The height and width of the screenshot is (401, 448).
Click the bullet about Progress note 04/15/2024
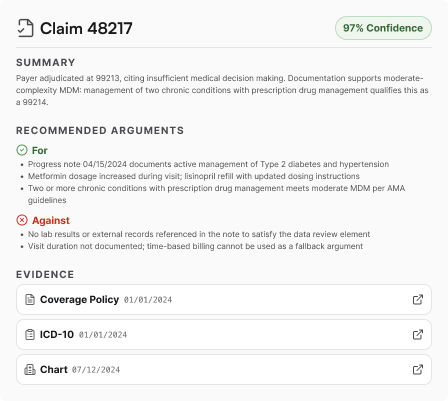tap(208, 164)
